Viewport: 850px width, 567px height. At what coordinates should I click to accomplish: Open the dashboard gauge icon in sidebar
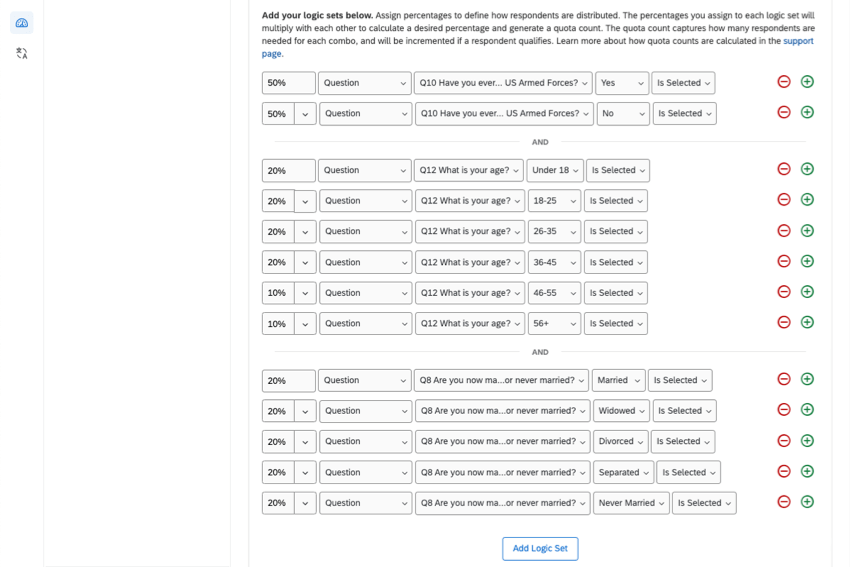coord(22,23)
